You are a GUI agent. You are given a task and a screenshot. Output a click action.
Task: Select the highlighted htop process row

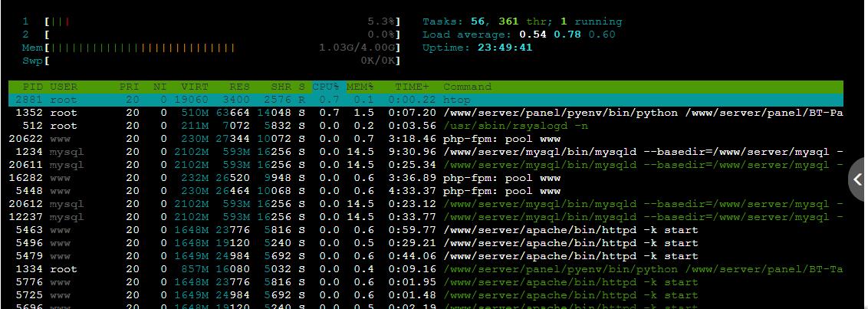pos(426,100)
